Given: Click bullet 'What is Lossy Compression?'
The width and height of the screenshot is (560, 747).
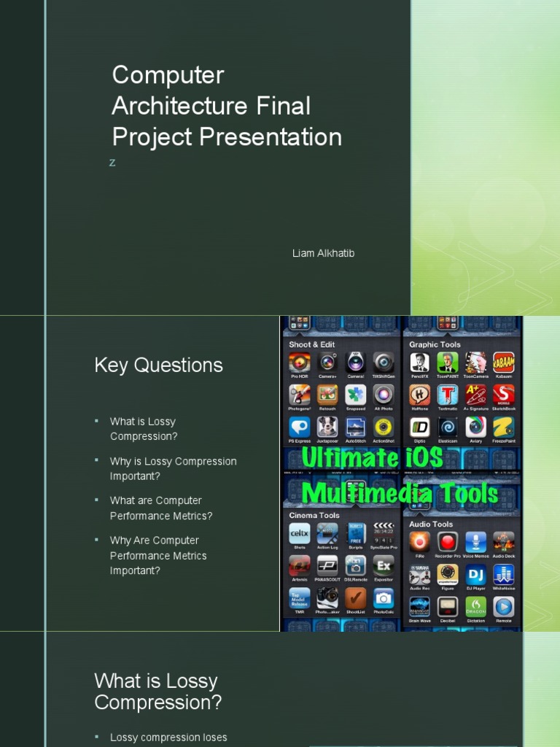Looking at the screenshot, I should point(144,429).
